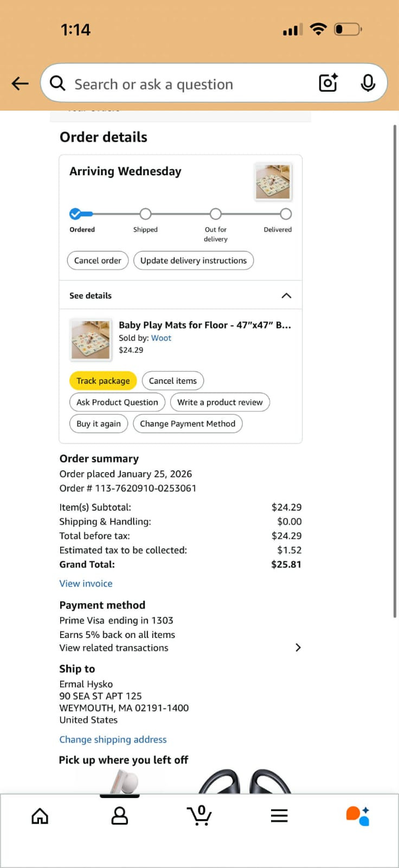Go to Home via house icon
Screen dimensions: 399x868
click(40, 816)
